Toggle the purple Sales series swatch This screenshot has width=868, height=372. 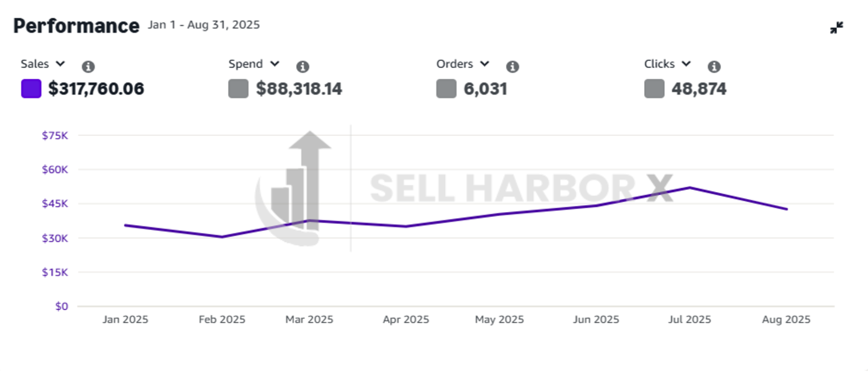31,89
